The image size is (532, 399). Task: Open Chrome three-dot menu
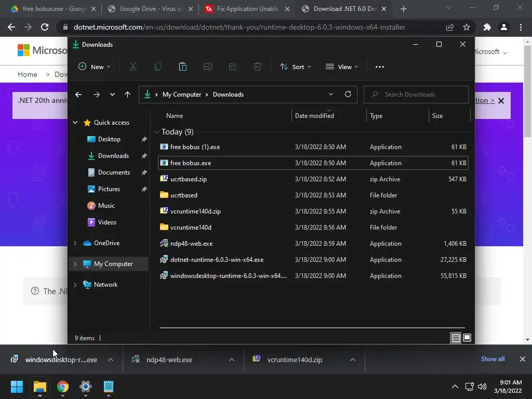521,27
